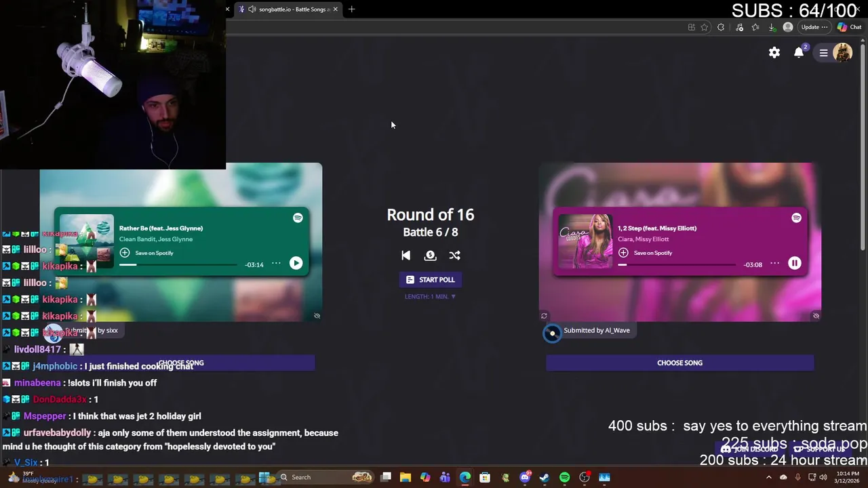The width and height of the screenshot is (868, 488).
Task: Choose the Rather Be song
Action: tap(181, 363)
